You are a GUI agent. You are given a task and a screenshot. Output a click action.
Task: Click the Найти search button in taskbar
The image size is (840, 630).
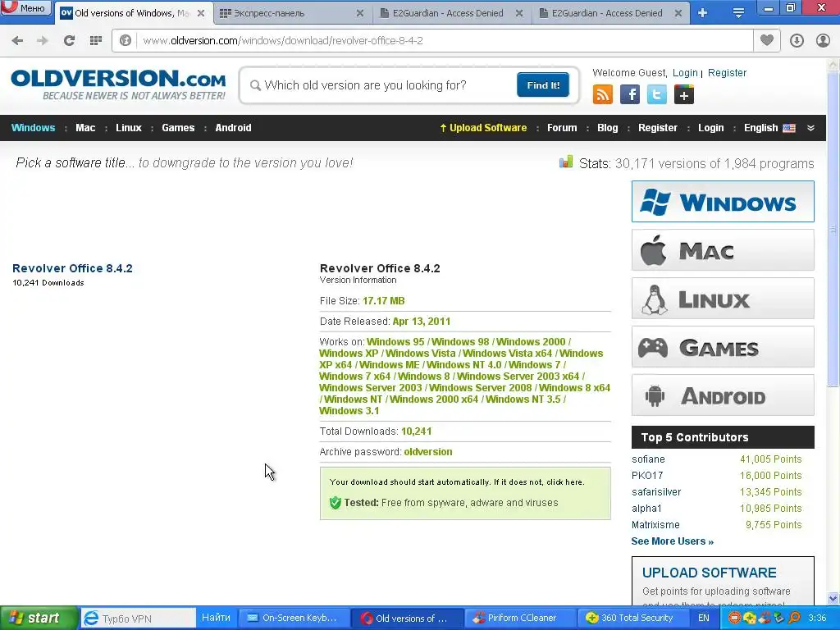click(x=216, y=618)
